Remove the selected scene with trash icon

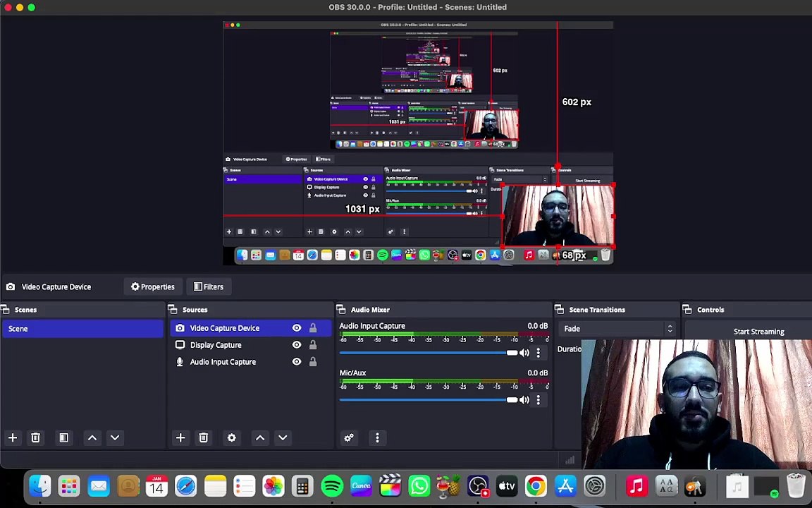(x=36, y=438)
